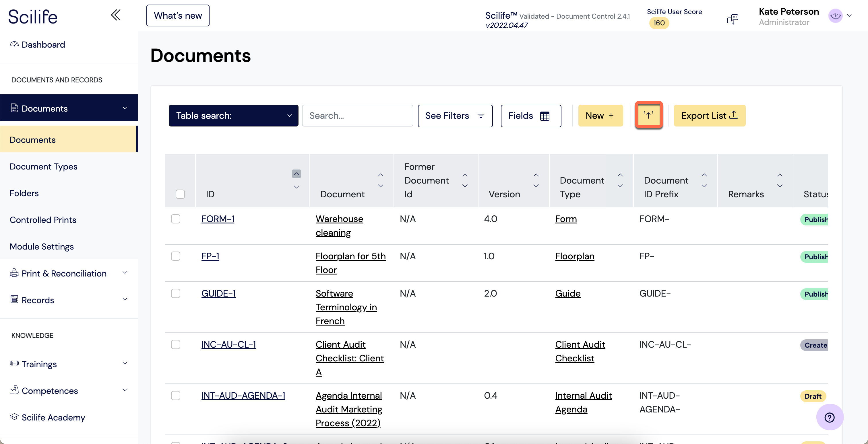
Task: Click the Records list icon
Action: tap(14, 300)
